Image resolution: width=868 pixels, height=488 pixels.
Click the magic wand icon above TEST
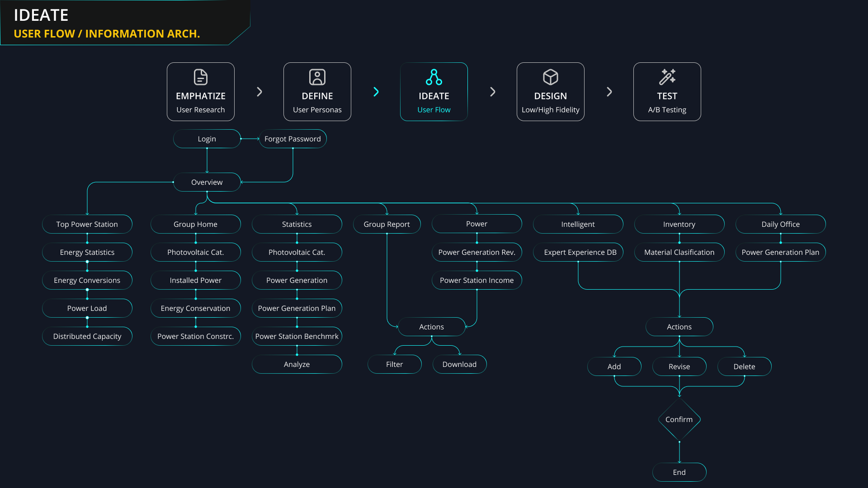(x=667, y=77)
